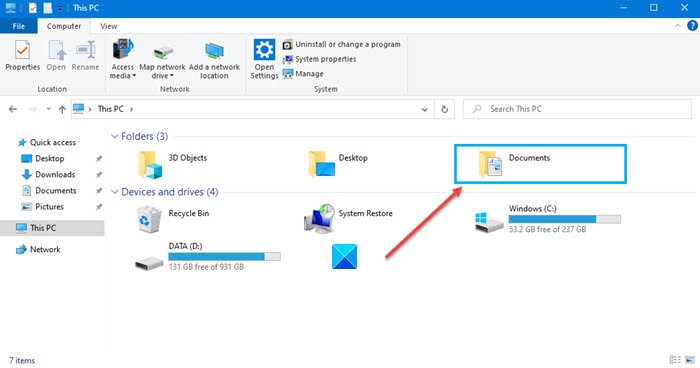Refresh the This PC address bar

[x=444, y=109]
